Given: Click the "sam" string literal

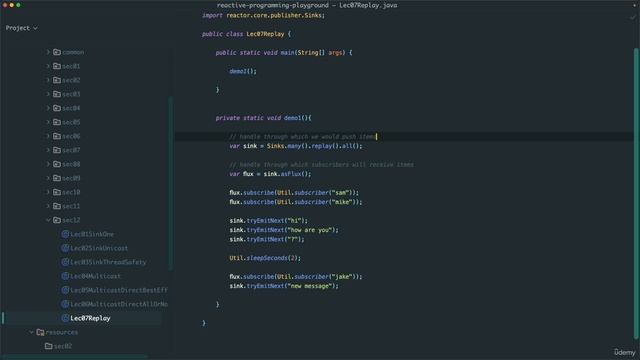Looking at the screenshot, I should coord(341,193).
